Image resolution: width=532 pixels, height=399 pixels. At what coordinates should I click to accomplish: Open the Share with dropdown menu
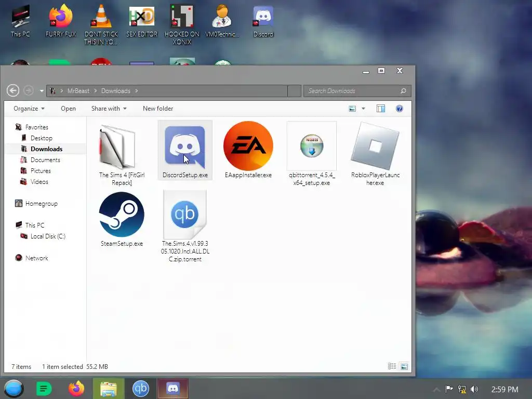click(x=109, y=109)
